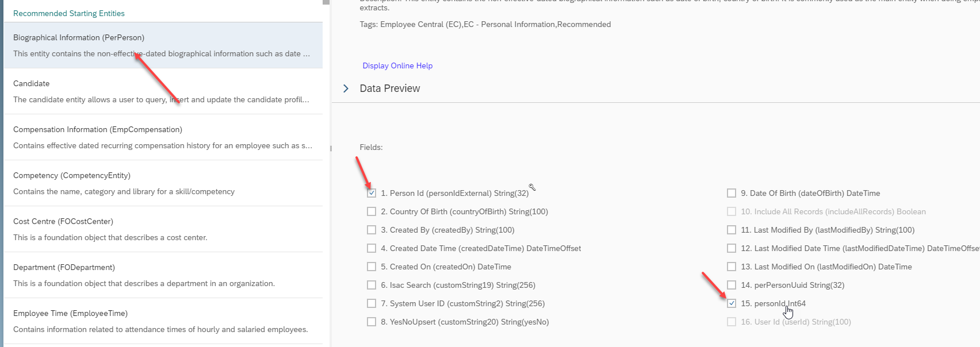980x347 pixels.
Task: Uncheck the personId Int64 checkbox
Action: (x=732, y=303)
